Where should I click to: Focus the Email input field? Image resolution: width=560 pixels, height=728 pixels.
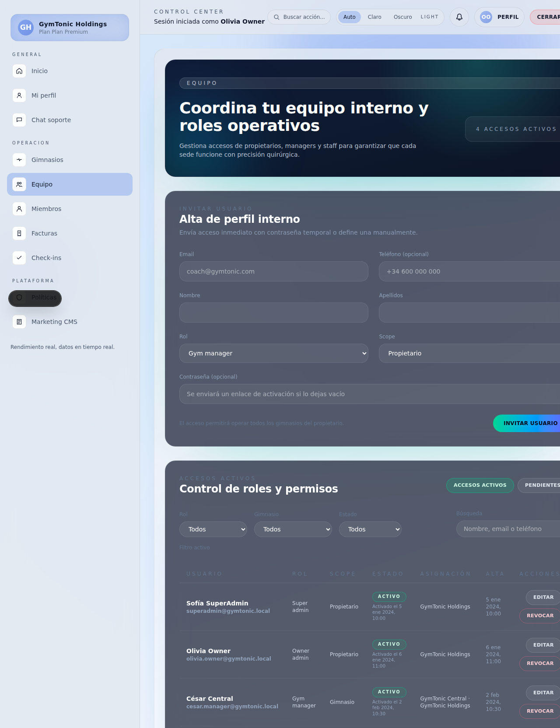(273, 271)
